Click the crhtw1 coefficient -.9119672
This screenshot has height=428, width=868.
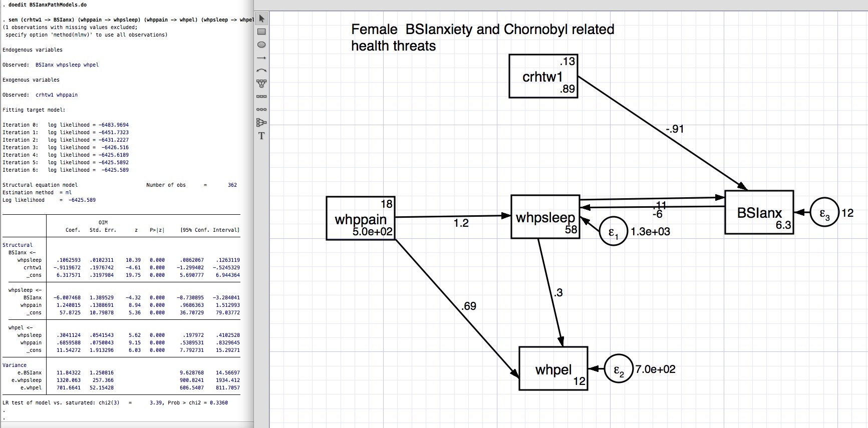pos(67,268)
